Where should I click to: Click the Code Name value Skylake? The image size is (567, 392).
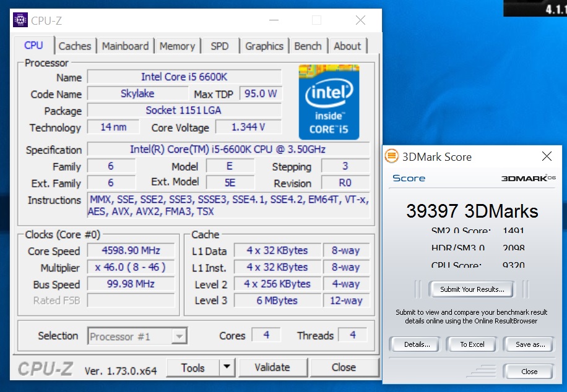(137, 93)
